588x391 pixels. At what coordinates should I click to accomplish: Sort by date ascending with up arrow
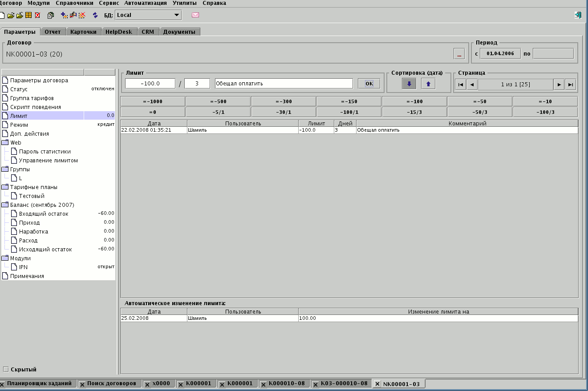coord(428,84)
